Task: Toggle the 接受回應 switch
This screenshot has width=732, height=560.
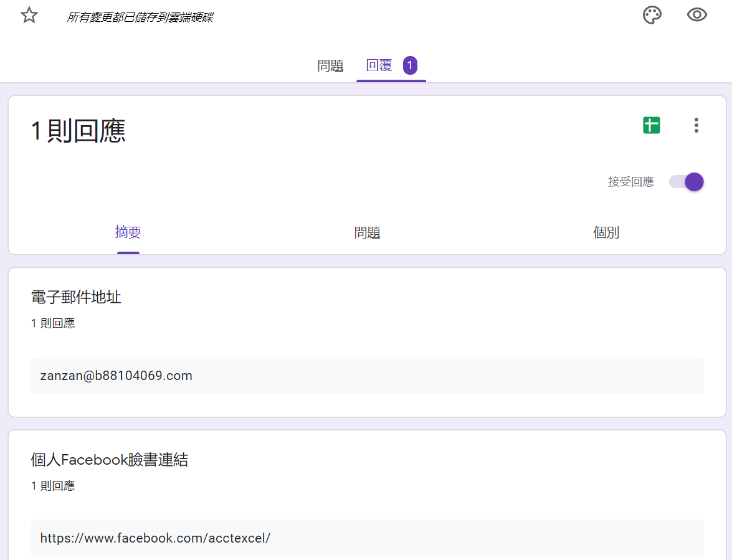Action: pos(686,181)
